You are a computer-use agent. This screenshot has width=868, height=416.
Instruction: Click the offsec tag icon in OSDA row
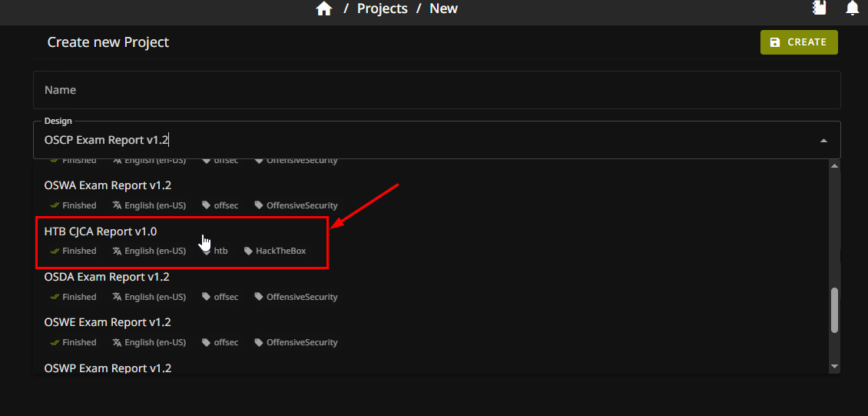tap(206, 297)
